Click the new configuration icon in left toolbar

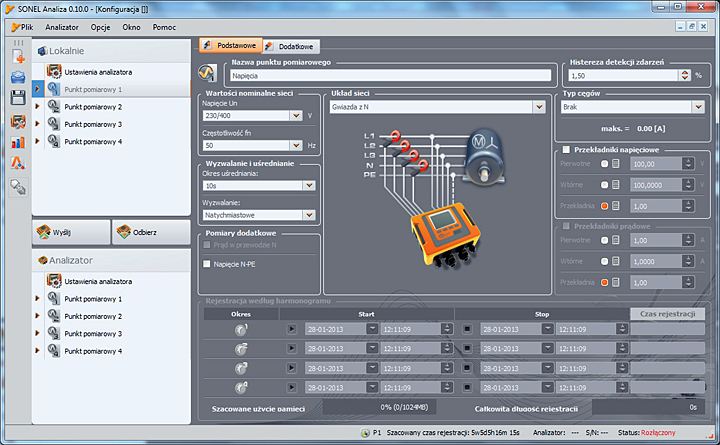point(18,55)
